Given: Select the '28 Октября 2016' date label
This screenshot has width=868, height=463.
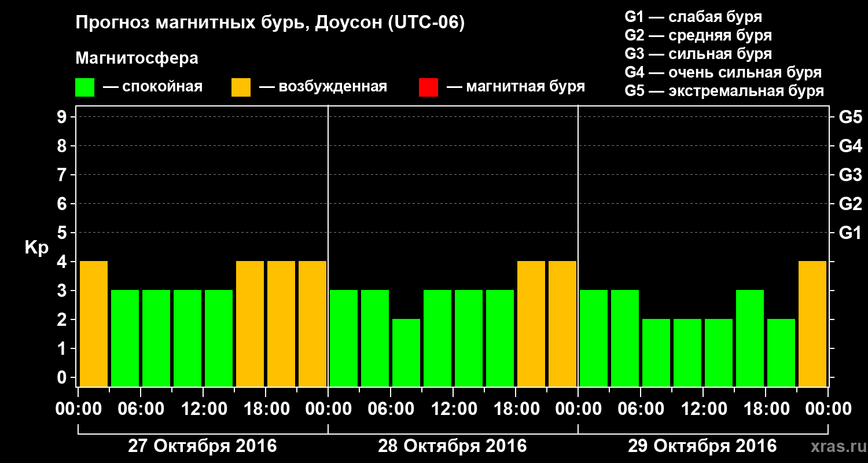Looking at the screenshot, I should point(453,446).
